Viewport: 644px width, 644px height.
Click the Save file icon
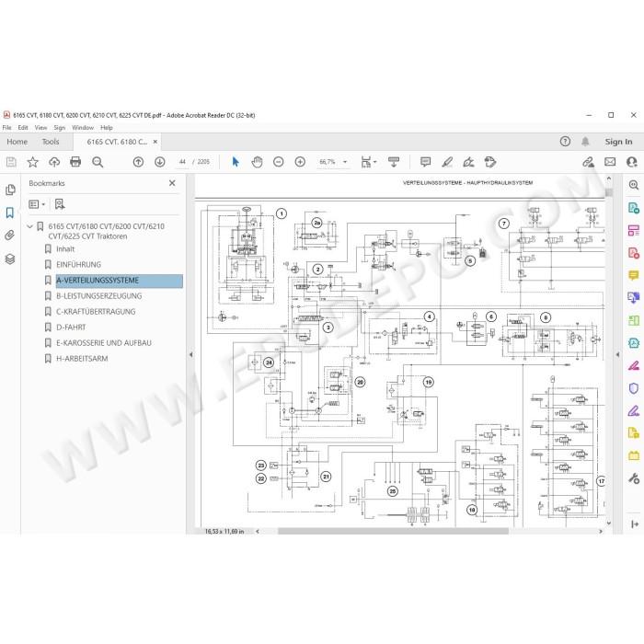click(11, 162)
